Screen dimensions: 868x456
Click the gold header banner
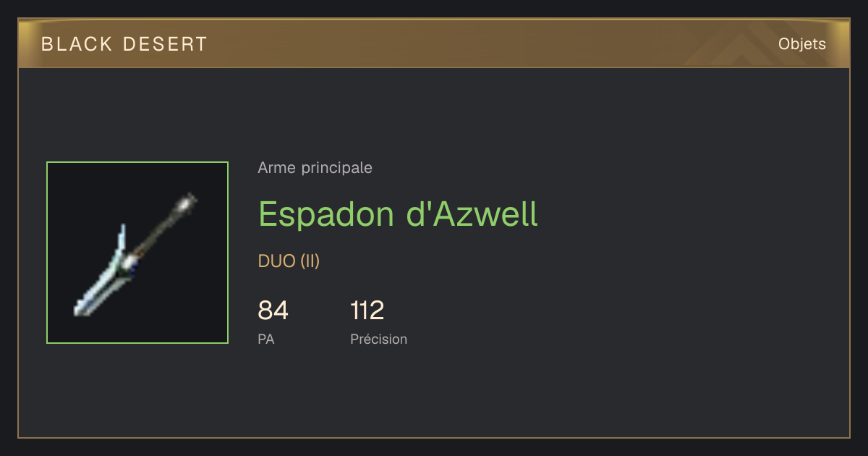tap(434, 43)
